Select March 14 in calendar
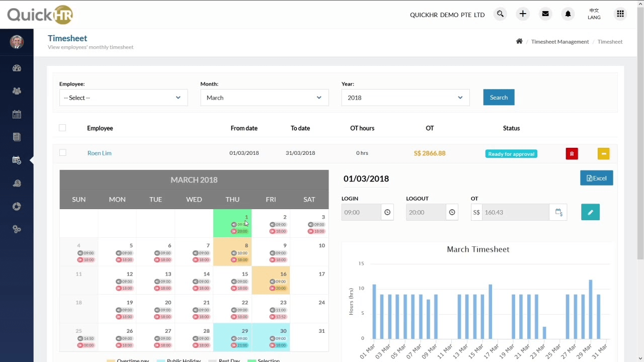This screenshot has width=644, height=362. (x=194, y=281)
